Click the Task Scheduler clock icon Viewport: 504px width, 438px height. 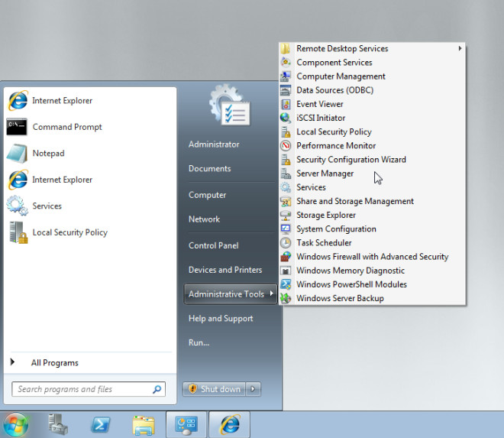tap(286, 242)
